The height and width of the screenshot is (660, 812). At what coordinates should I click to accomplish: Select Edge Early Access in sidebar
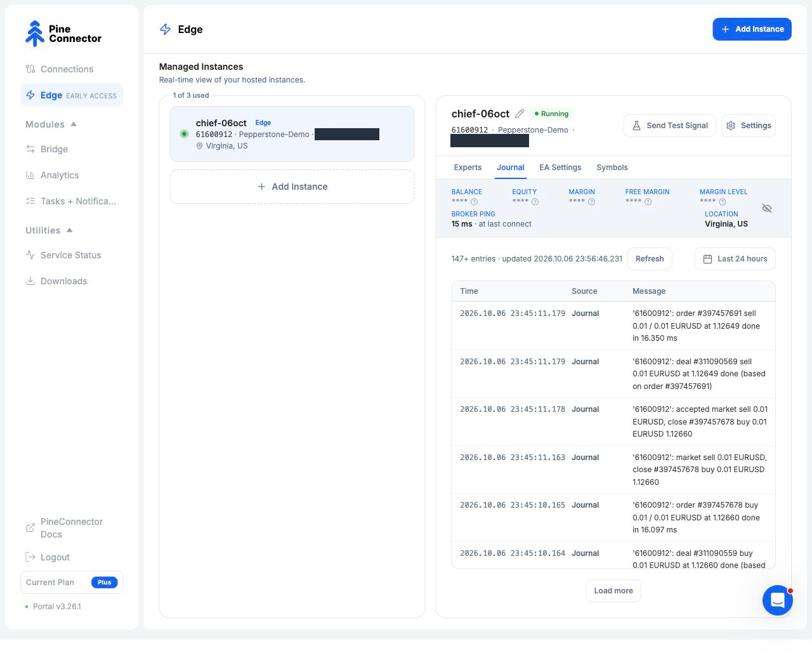[72, 95]
